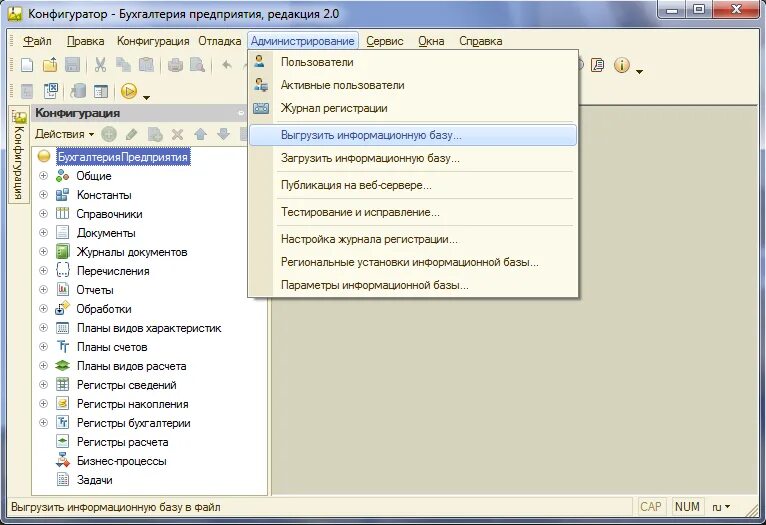766x525 pixels.
Task: Expand the Обработки tree node
Action: click(x=43, y=309)
